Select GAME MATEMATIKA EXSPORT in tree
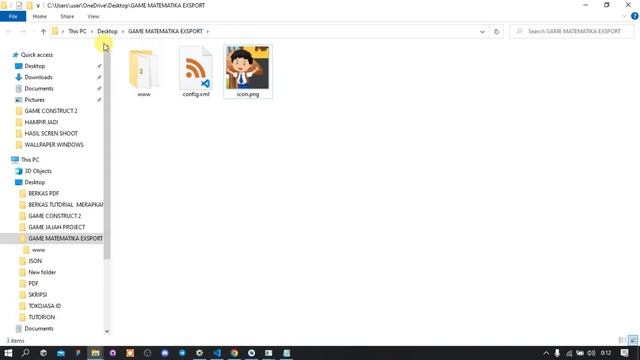The width and height of the screenshot is (640, 360). [x=65, y=238]
